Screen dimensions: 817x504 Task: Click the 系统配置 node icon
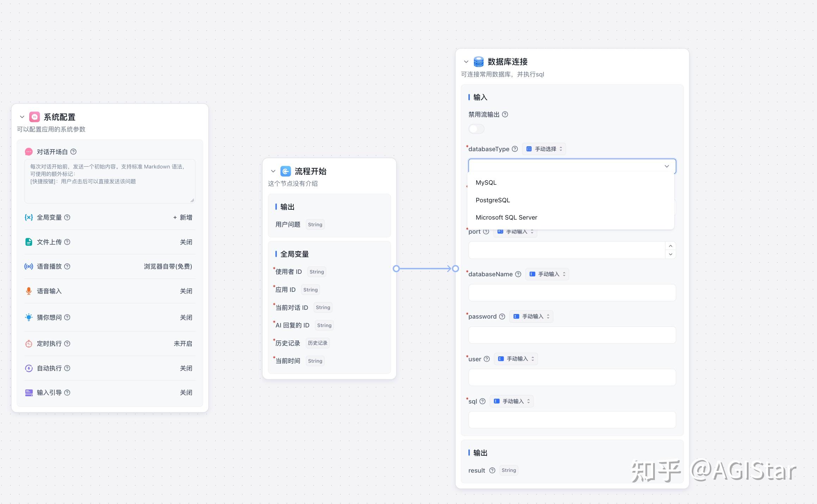[x=35, y=117]
